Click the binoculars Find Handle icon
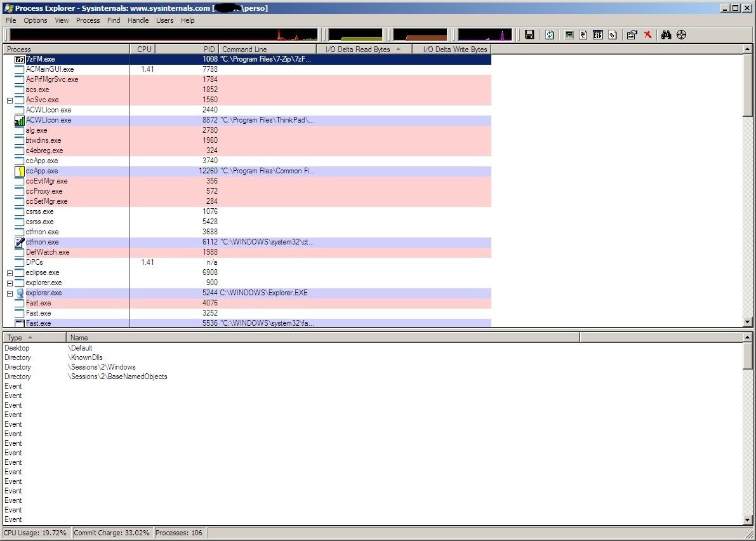756x541 pixels. click(666, 35)
